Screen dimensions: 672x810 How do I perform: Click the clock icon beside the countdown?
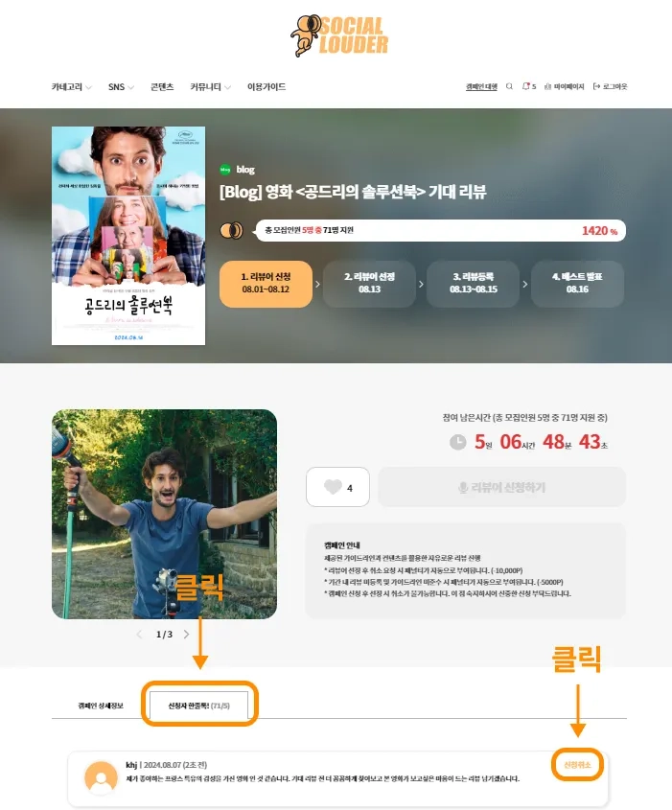(457, 442)
